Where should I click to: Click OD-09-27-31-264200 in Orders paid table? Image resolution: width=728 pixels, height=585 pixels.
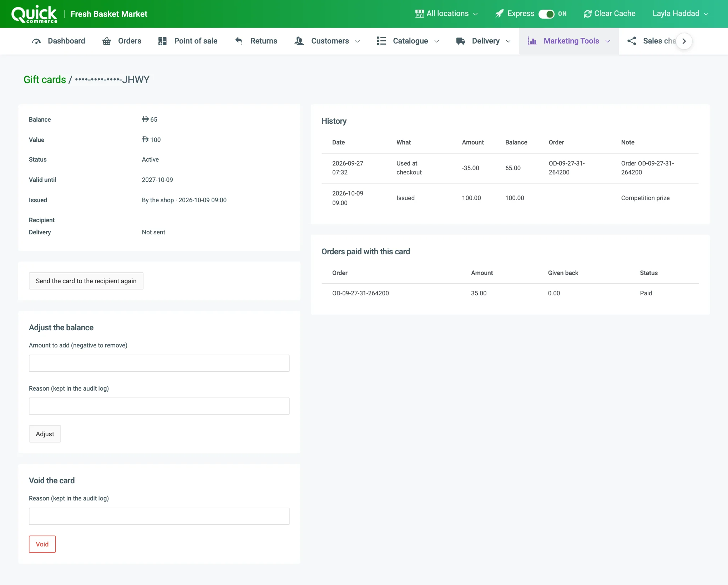(360, 293)
